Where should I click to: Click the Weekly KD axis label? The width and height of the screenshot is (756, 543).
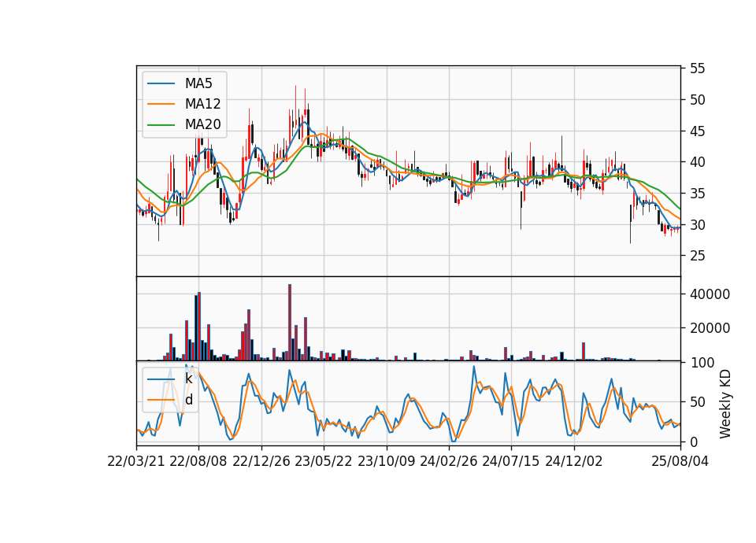(724, 404)
